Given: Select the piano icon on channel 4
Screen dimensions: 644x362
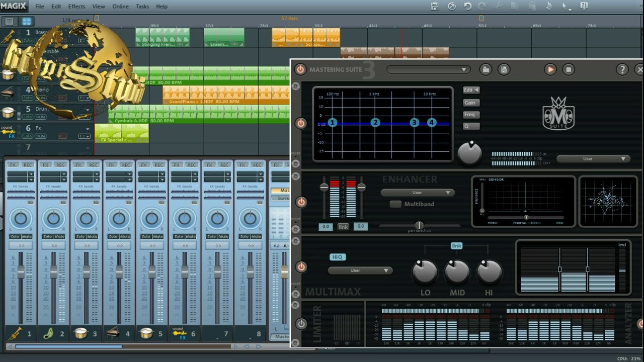Looking at the screenshot, I should (113, 333).
